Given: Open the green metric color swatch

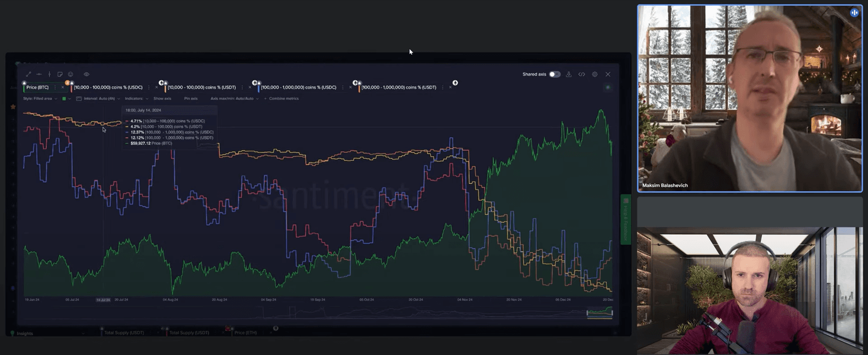Looking at the screenshot, I should click(64, 99).
